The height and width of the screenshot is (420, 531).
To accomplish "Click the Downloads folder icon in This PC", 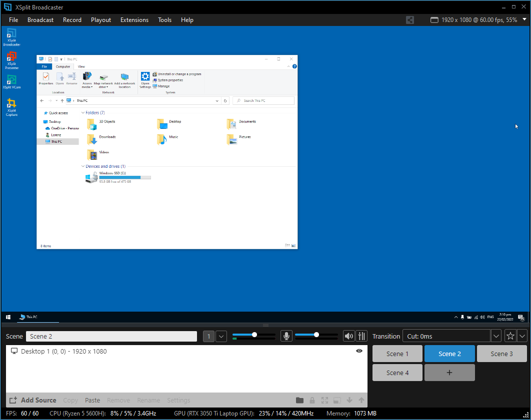I will tap(92, 139).
